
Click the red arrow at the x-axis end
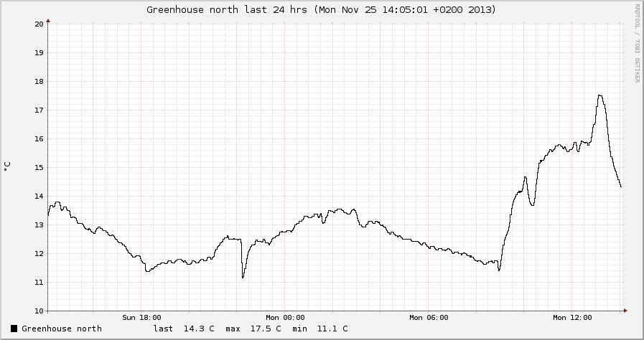pos(625,311)
